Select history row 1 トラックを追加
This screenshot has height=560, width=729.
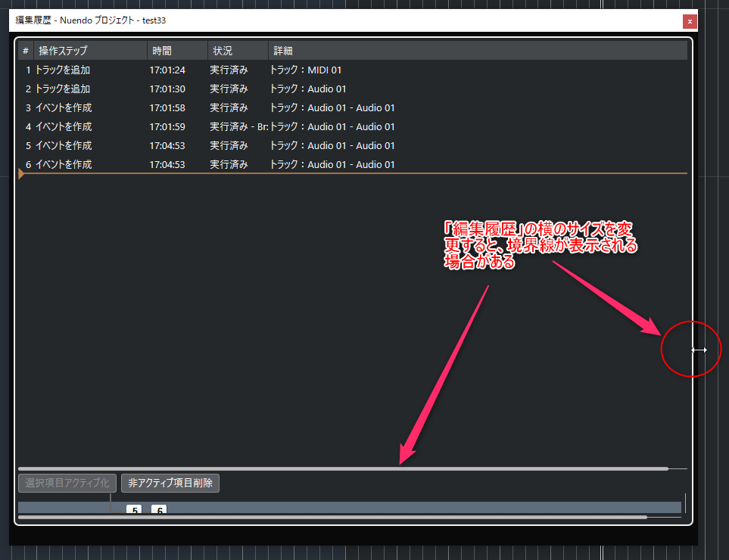pos(353,70)
